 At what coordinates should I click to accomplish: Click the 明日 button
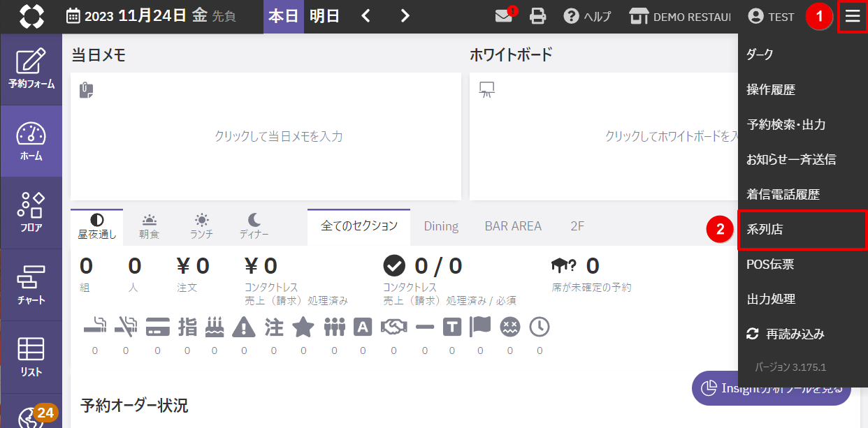[324, 17]
